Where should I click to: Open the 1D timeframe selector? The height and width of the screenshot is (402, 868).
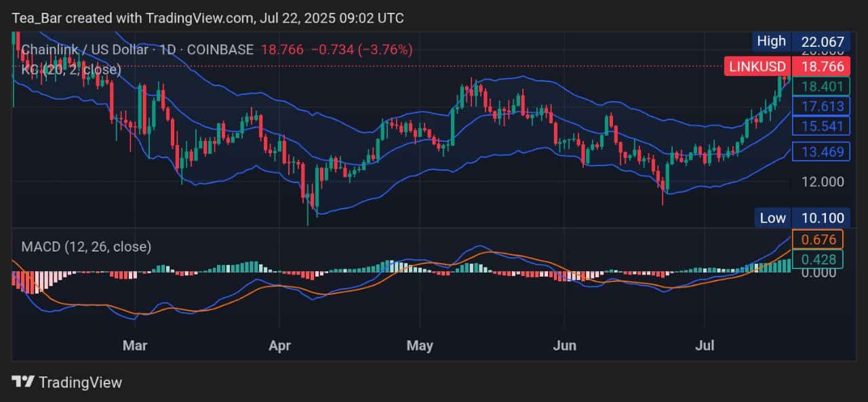[x=170, y=49]
